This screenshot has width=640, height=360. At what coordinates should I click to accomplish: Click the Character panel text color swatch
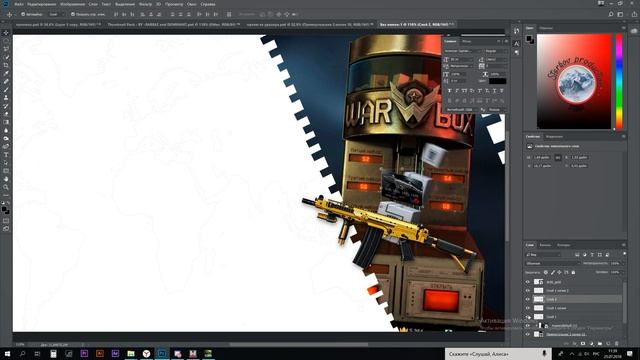tap(498, 81)
